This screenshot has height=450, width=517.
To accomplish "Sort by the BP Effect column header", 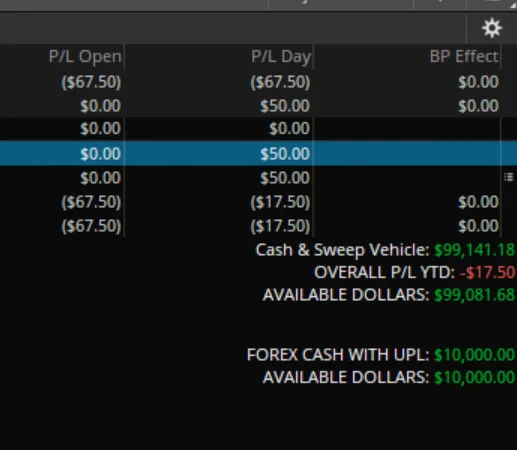I will point(464,56).
